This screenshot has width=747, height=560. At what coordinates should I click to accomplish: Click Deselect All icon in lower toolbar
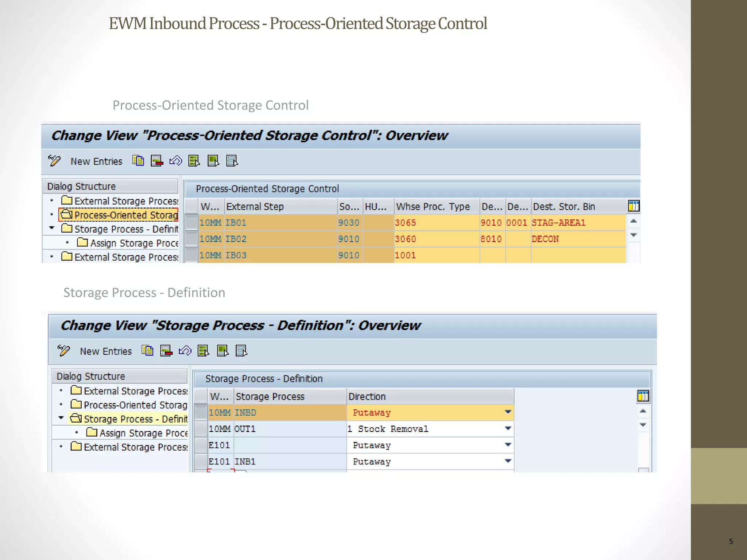[x=241, y=351]
